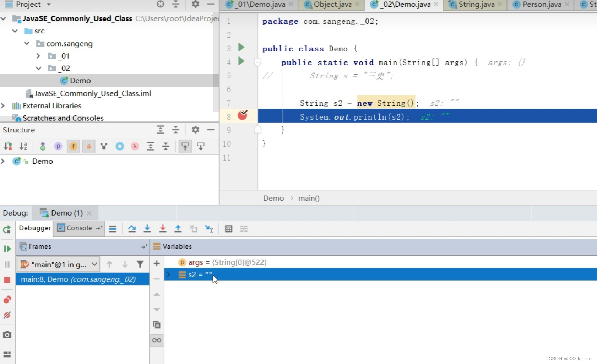Toggle show non-public lock in Structure
This screenshot has height=364, width=597.
point(88,146)
